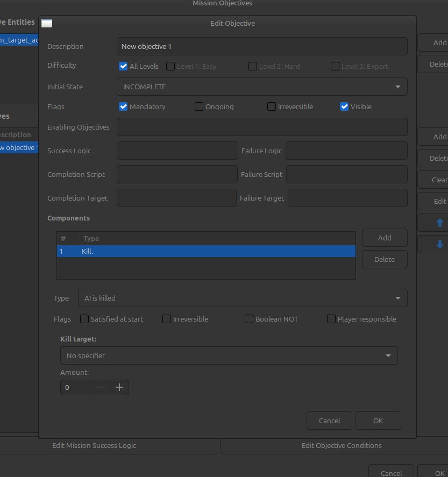Enable the Boolean NOT component flag

pos(249,319)
